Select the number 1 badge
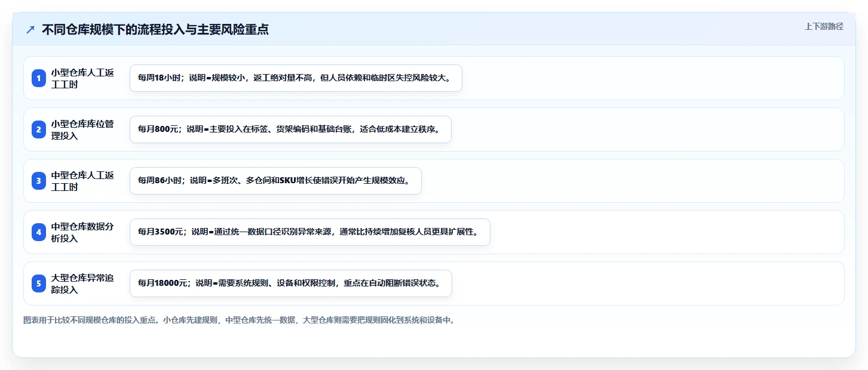This screenshot has height=370, width=868. 39,78
